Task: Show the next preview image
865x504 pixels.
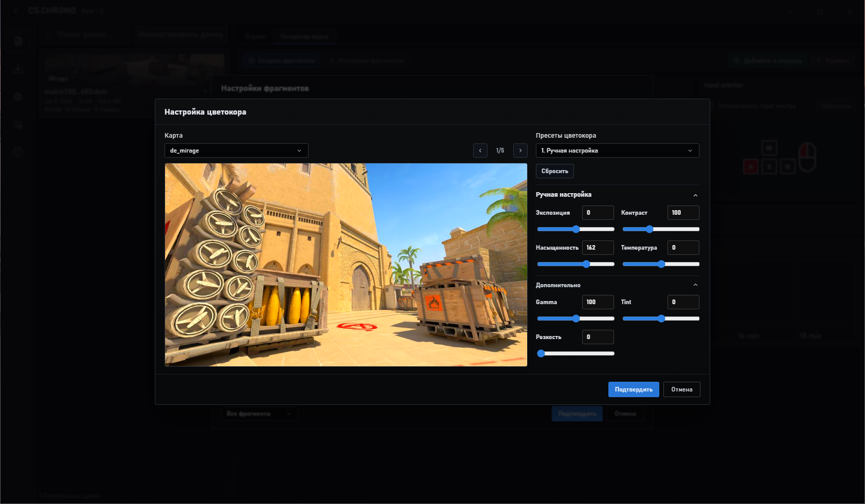Action: pyautogui.click(x=520, y=151)
